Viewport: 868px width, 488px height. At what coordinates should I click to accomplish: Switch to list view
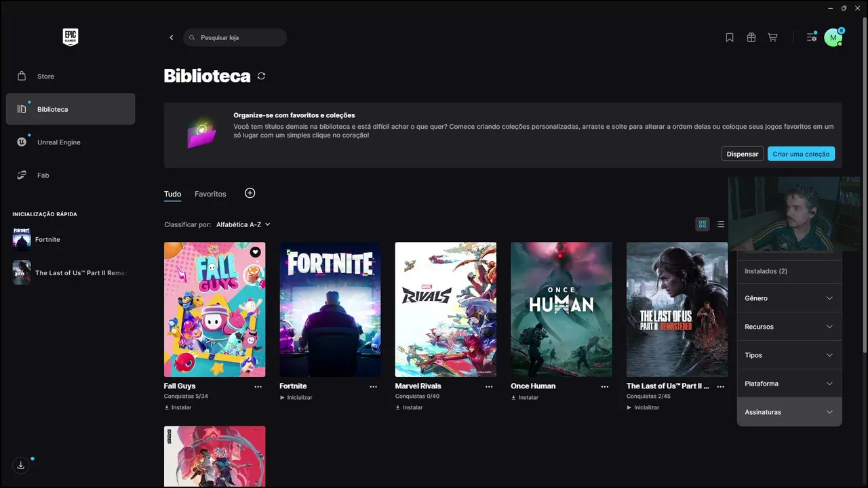(x=720, y=224)
